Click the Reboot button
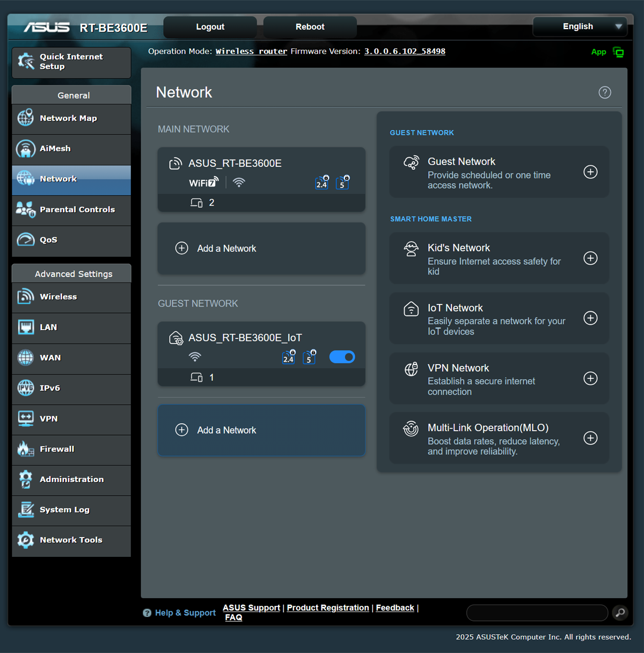The image size is (644, 653). coord(310,27)
